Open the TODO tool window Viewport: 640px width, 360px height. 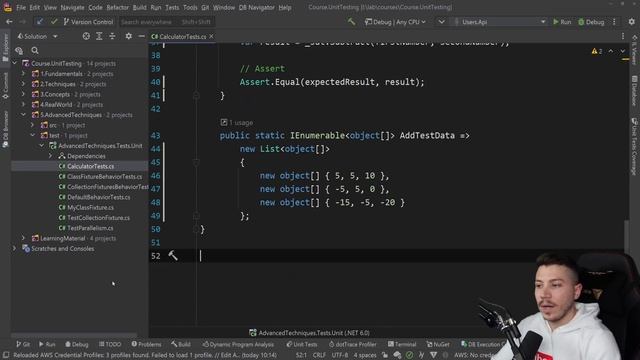(x=110, y=344)
